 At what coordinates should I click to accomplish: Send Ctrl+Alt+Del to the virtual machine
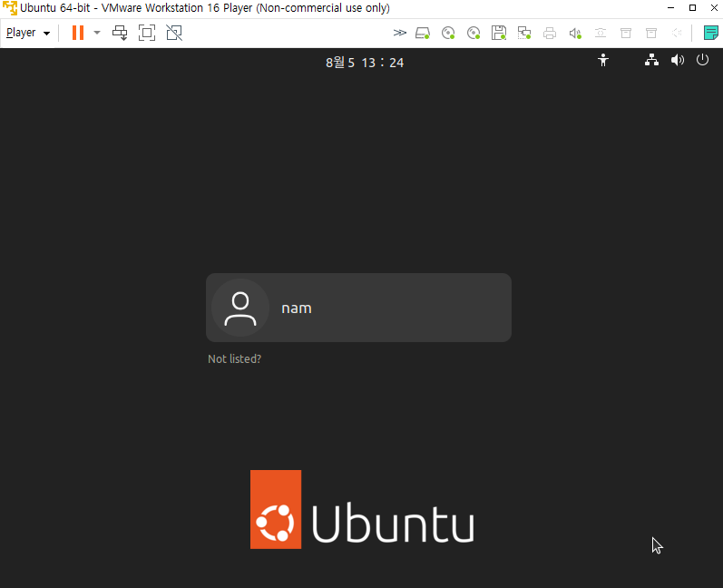click(120, 33)
